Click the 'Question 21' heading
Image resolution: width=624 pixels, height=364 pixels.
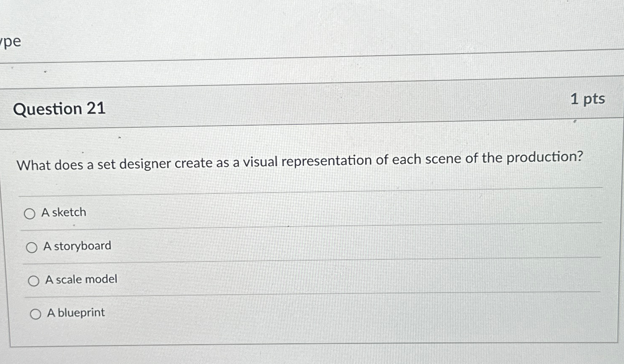(x=60, y=109)
